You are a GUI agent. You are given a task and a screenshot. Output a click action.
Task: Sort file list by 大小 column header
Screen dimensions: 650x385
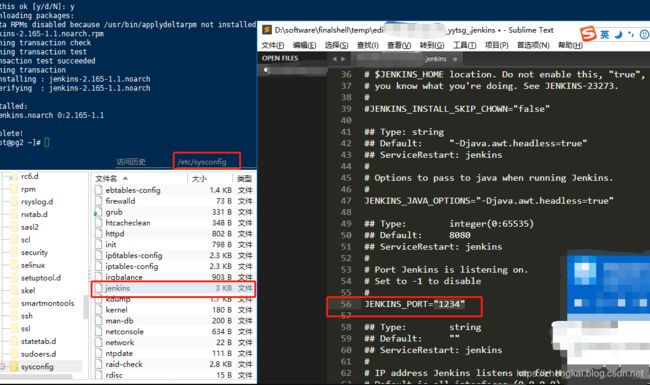[x=210, y=179]
